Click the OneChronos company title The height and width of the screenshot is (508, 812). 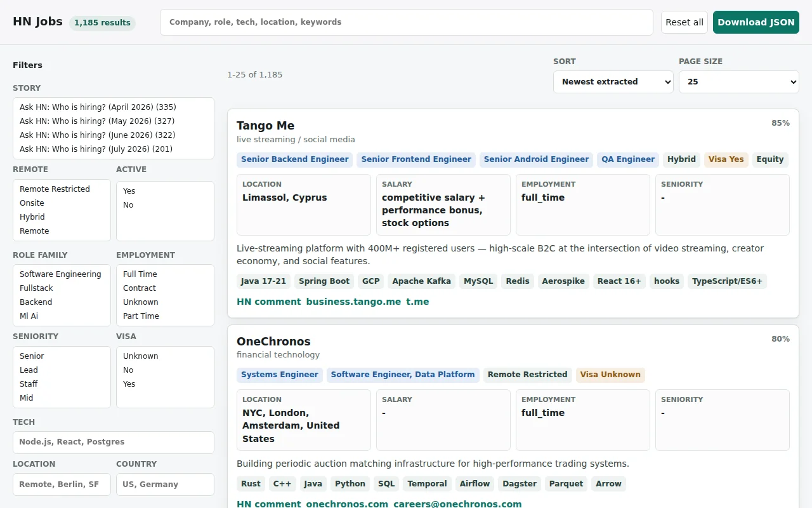tap(273, 341)
